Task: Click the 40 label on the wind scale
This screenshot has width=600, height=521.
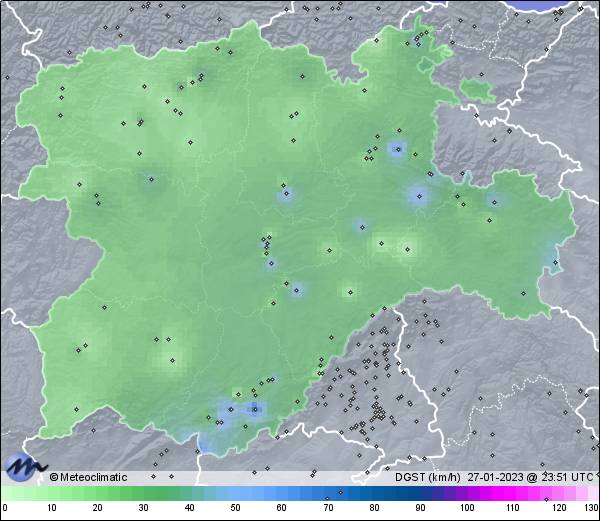Action: coord(189,508)
